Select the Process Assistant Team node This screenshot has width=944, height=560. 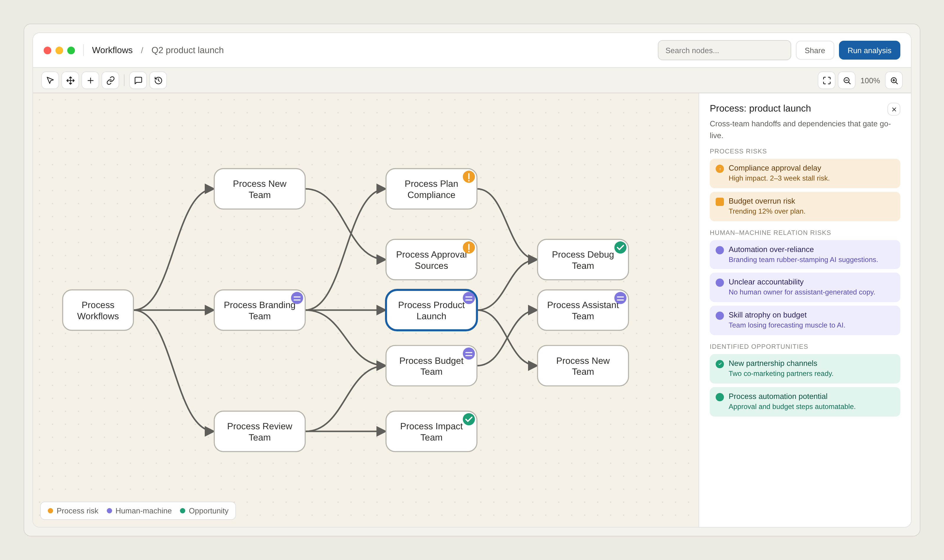tap(583, 310)
